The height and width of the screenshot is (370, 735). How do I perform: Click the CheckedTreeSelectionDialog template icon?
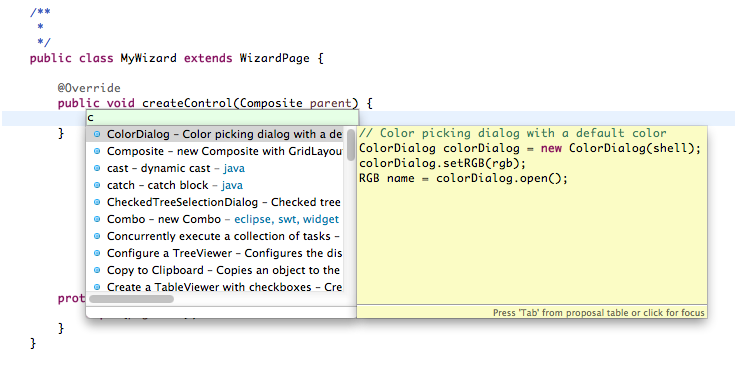pyautogui.click(x=97, y=202)
